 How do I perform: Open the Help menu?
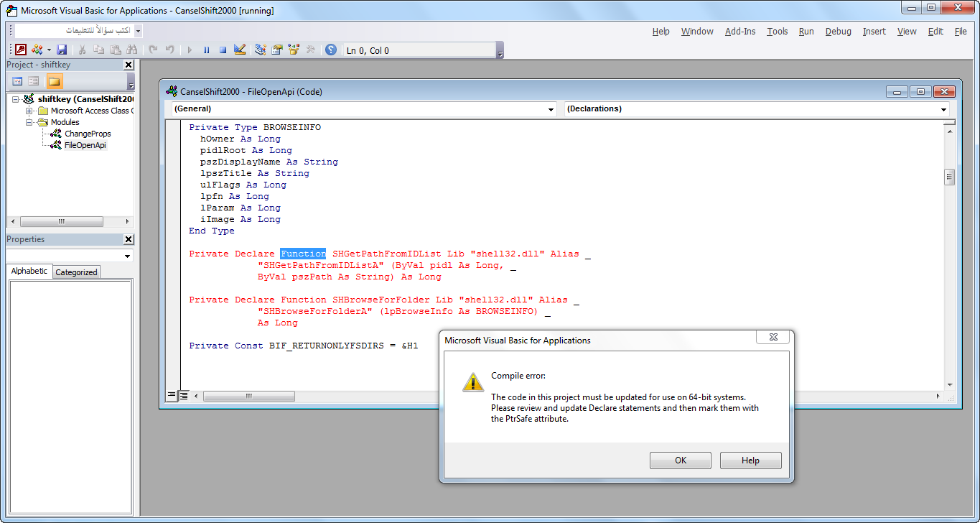tap(661, 31)
